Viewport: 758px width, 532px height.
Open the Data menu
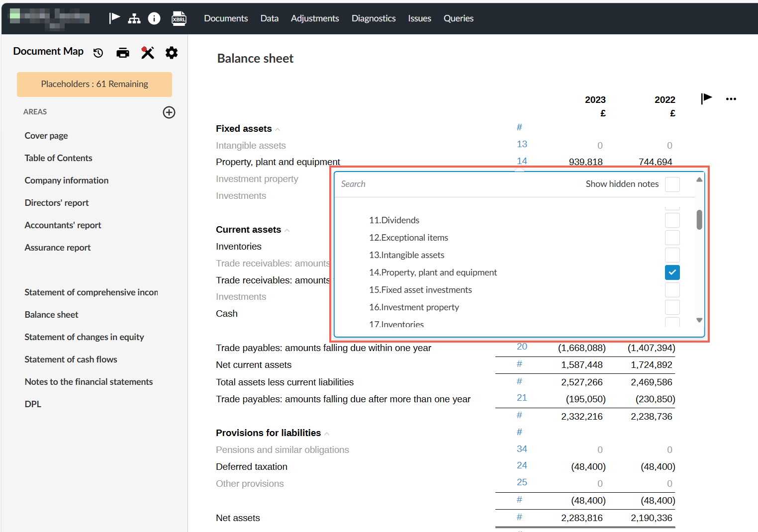point(270,18)
